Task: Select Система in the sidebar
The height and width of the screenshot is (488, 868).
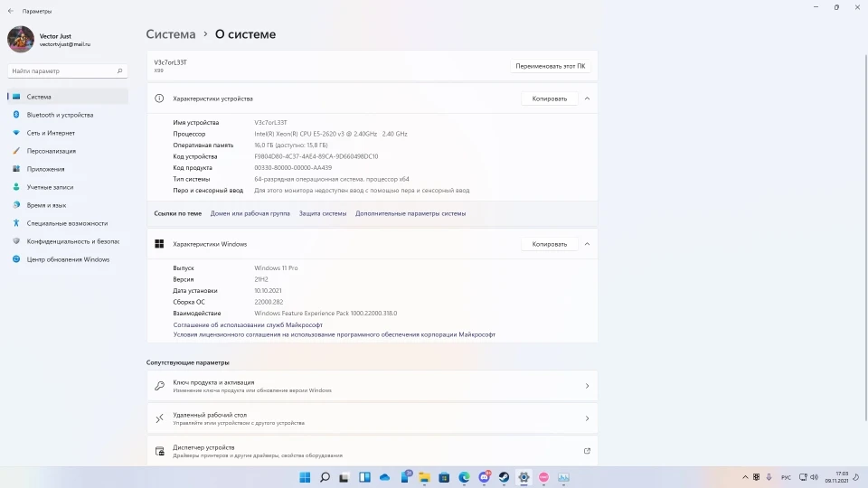Action: (x=68, y=97)
